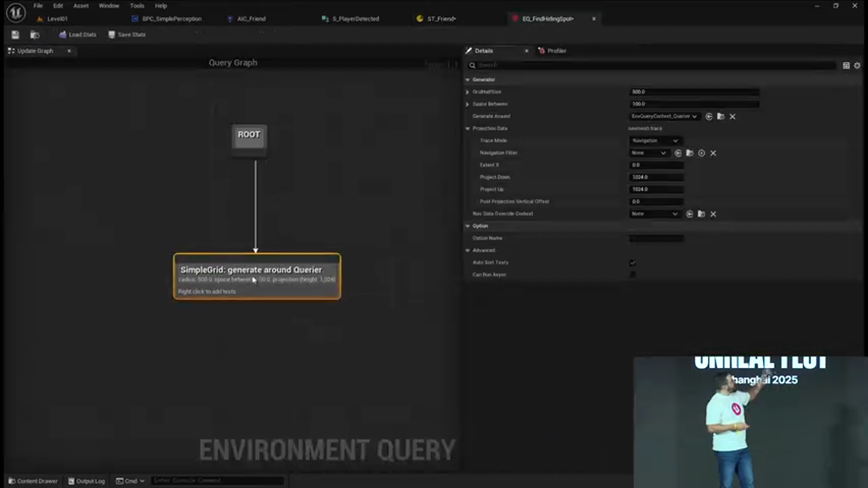Open the Tools menu
The image size is (868, 488).
(137, 5)
